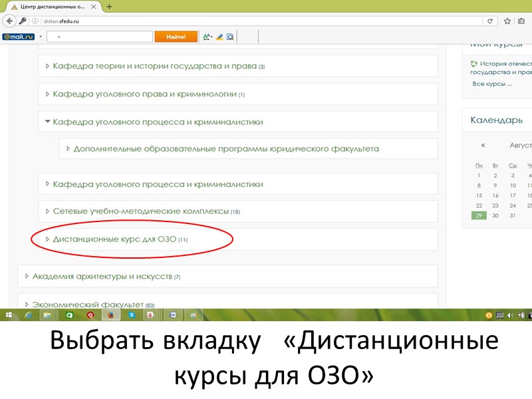The image size is (532, 399).
Task: Switch to Firefox in the taskbar
Action: (x=110, y=315)
